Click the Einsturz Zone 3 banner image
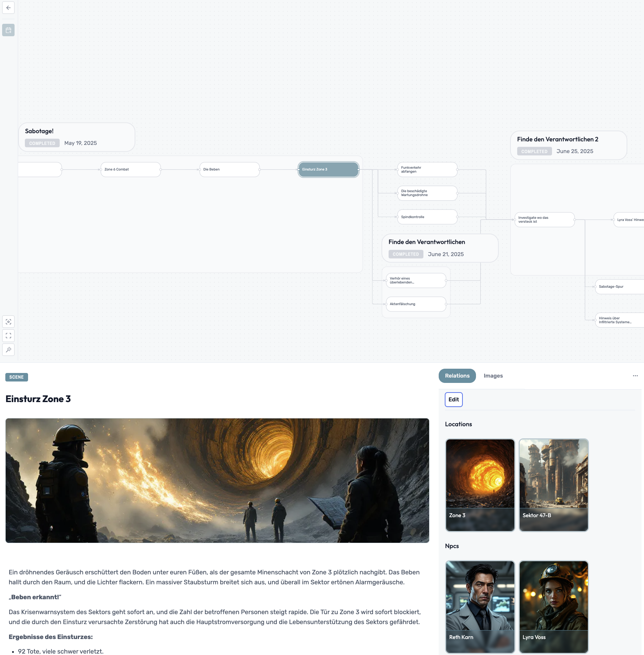The width and height of the screenshot is (644, 655). pyautogui.click(x=217, y=480)
